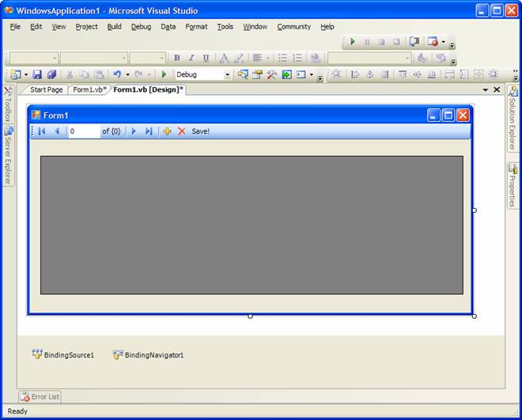Expand the Breakpoints window dropdown arrow
522x420 pixels.
click(443, 42)
